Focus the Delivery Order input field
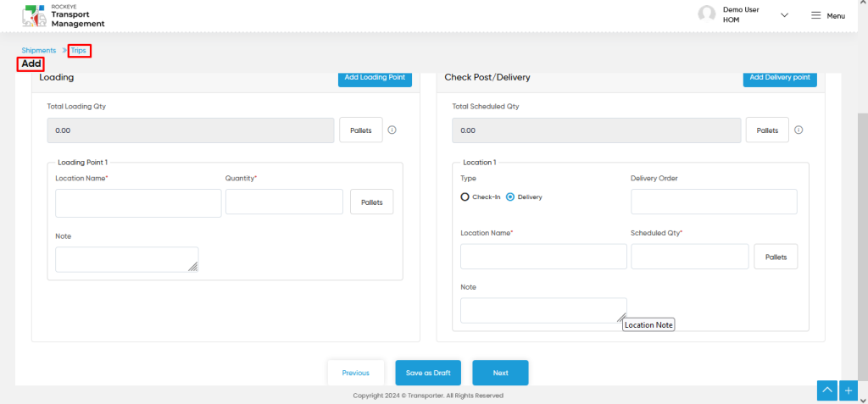 coord(714,202)
